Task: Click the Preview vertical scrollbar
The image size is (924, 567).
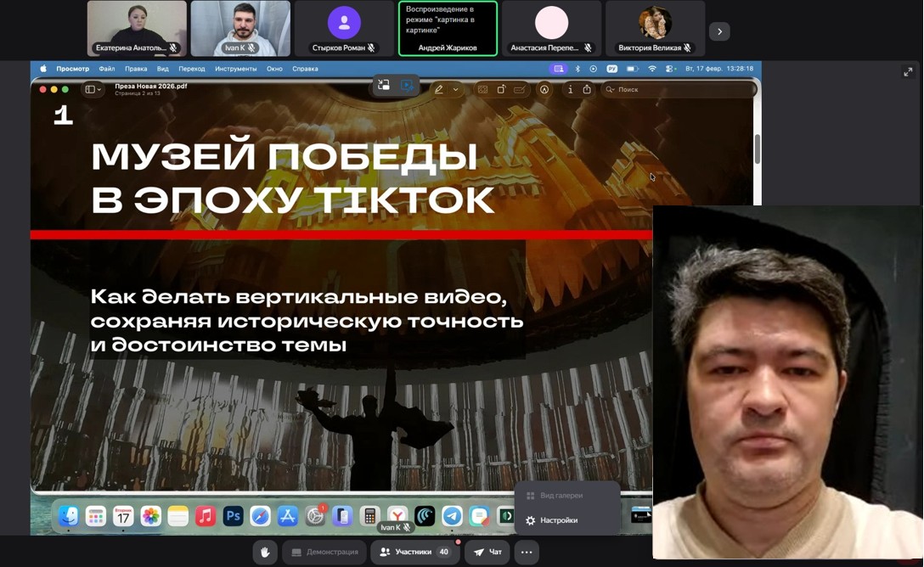Action: 757,149
